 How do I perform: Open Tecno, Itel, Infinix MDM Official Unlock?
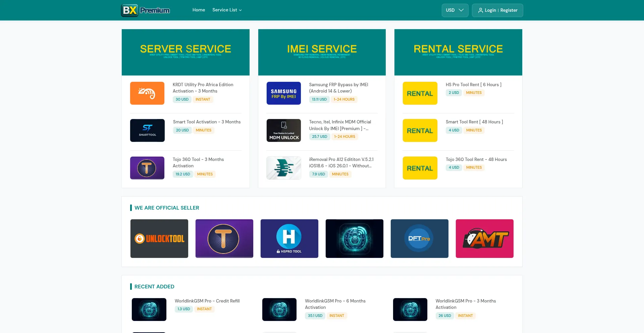click(x=340, y=125)
